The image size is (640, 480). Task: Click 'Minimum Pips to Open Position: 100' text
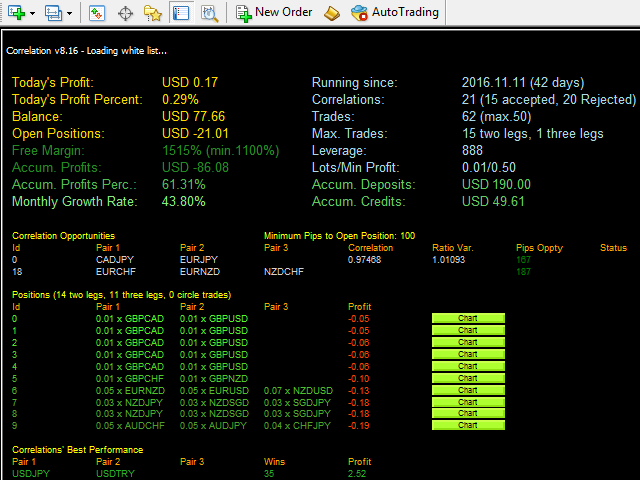[340, 236]
